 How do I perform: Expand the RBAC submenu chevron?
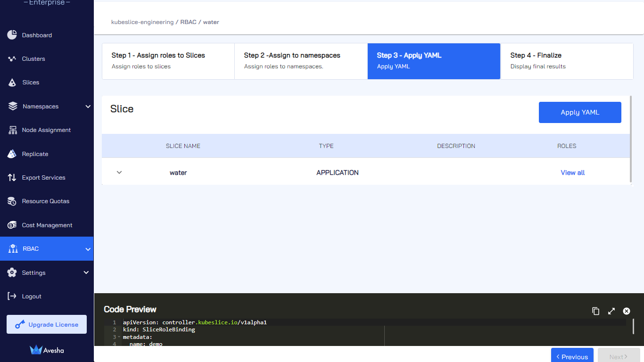click(x=88, y=249)
